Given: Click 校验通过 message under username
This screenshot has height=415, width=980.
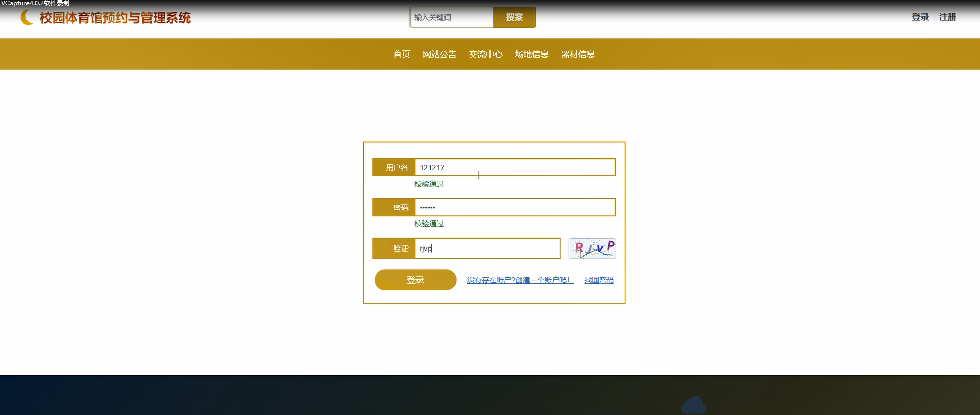Looking at the screenshot, I should tap(429, 184).
